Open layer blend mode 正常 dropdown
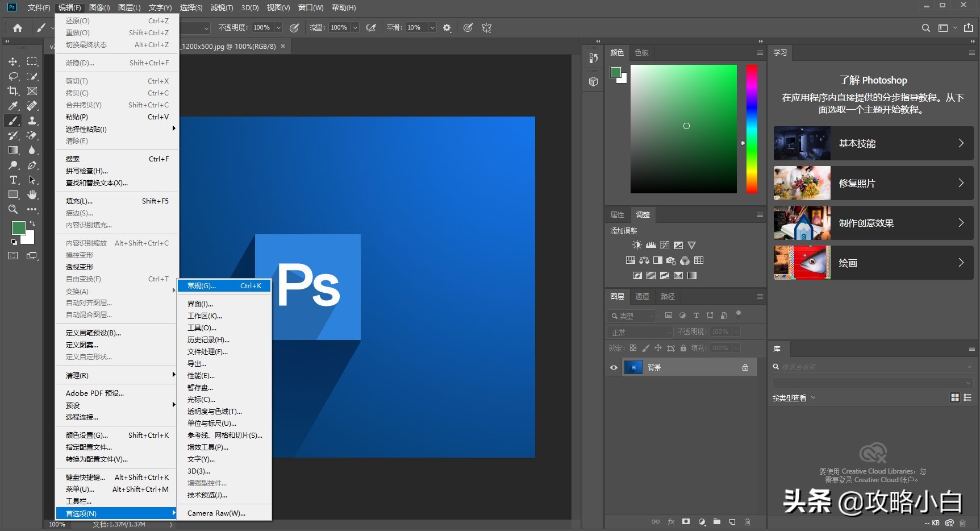Screen dimensions: 980x531 pyautogui.click(x=640, y=332)
